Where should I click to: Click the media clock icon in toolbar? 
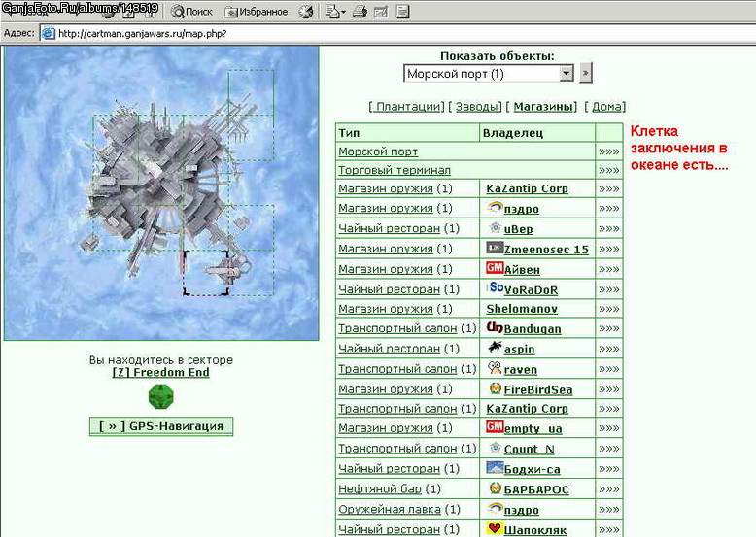(x=306, y=12)
